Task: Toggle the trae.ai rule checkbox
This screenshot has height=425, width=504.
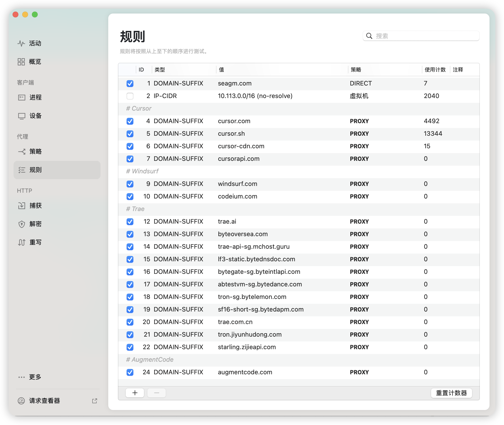Action: pyautogui.click(x=130, y=222)
